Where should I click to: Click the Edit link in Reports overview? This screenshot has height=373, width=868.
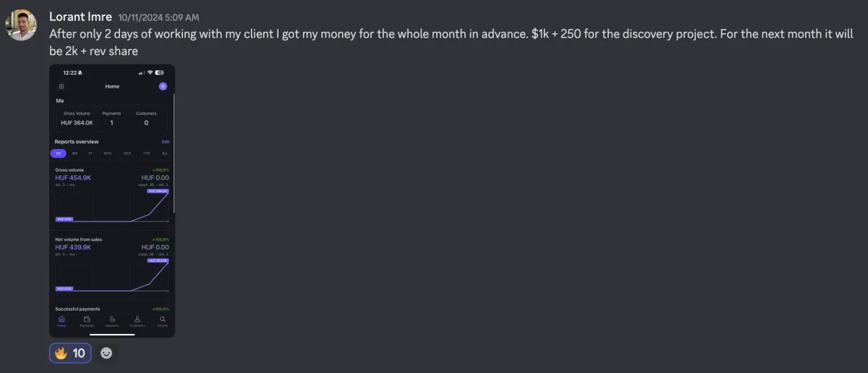point(166,142)
